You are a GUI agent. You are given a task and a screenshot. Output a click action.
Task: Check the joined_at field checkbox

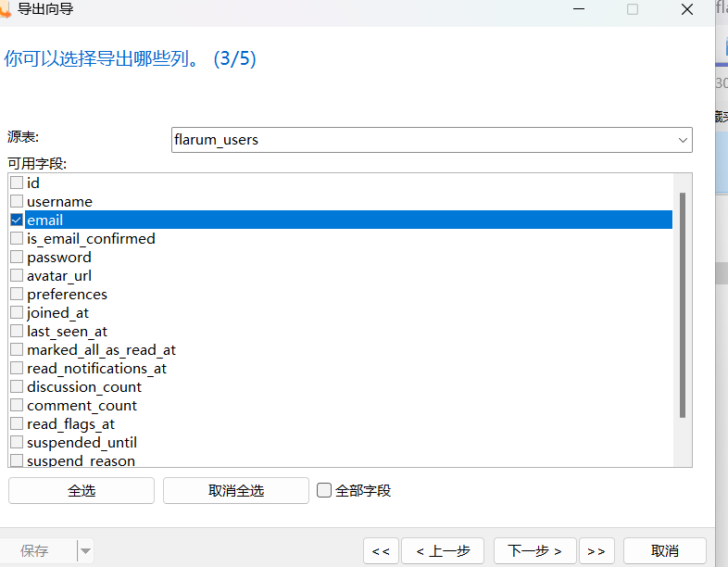[17, 312]
